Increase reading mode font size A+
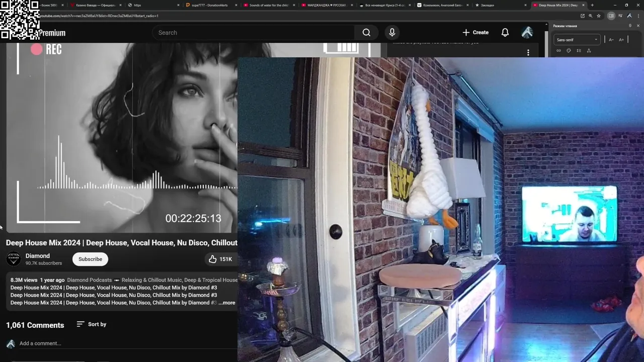 tap(621, 40)
